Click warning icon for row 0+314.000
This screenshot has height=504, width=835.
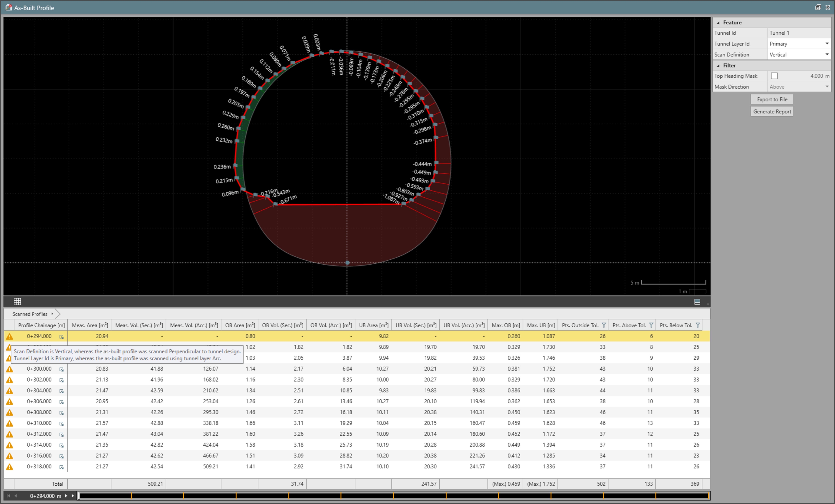pos(9,445)
